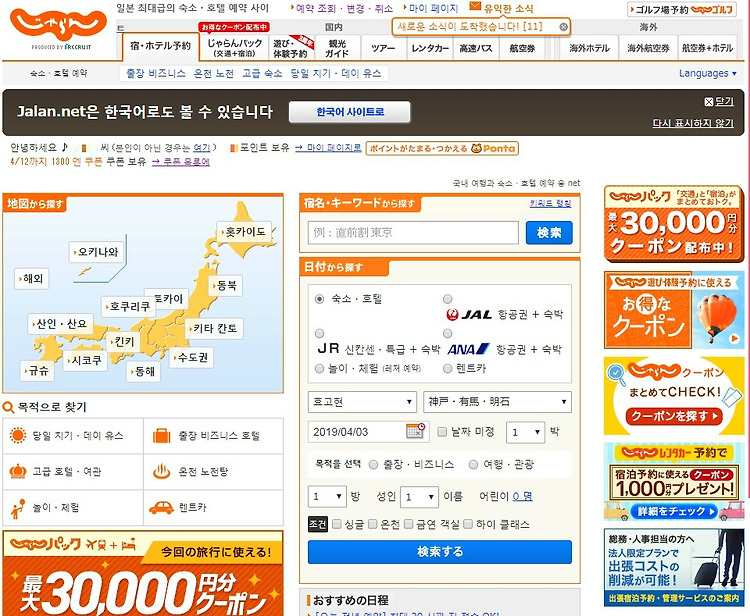
Task: Open the nights count dropdown
Action: tap(525, 432)
